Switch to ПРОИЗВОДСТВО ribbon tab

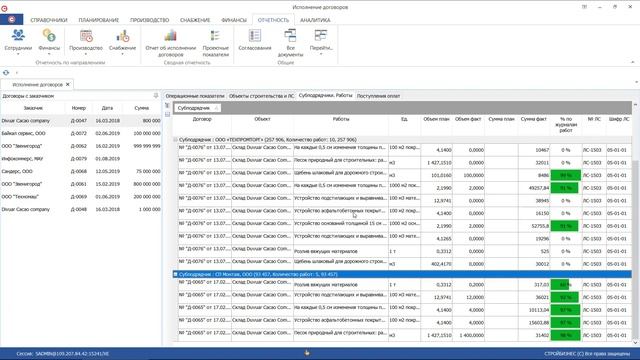pos(149,20)
